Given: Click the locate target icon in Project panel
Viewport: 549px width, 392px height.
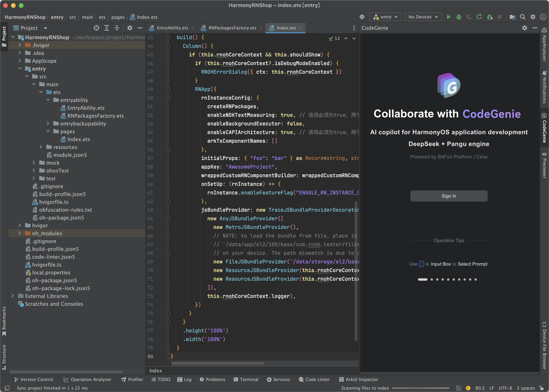Looking at the screenshot, I should pos(96,28).
